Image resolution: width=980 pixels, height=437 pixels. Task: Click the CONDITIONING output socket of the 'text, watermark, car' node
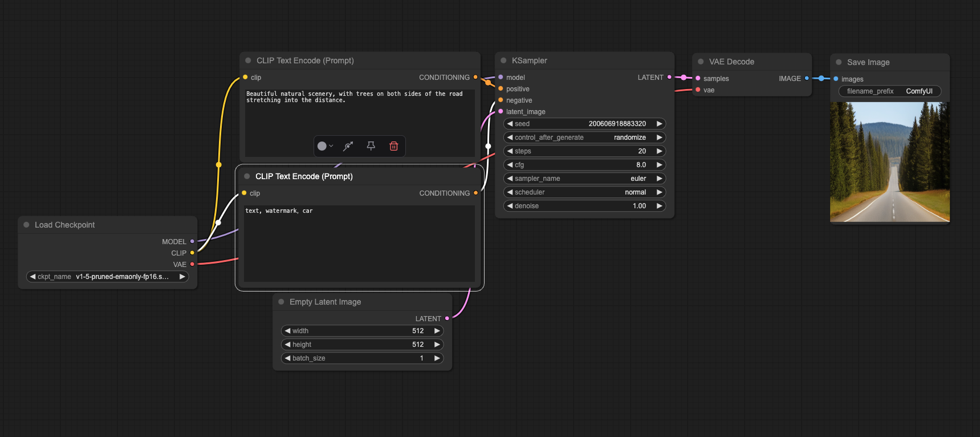point(475,193)
